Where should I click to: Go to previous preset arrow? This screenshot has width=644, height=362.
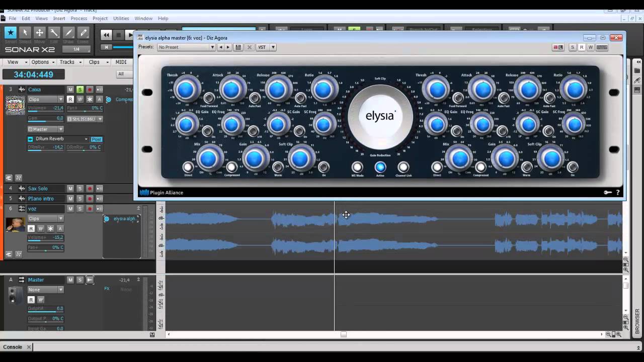click(220, 47)
